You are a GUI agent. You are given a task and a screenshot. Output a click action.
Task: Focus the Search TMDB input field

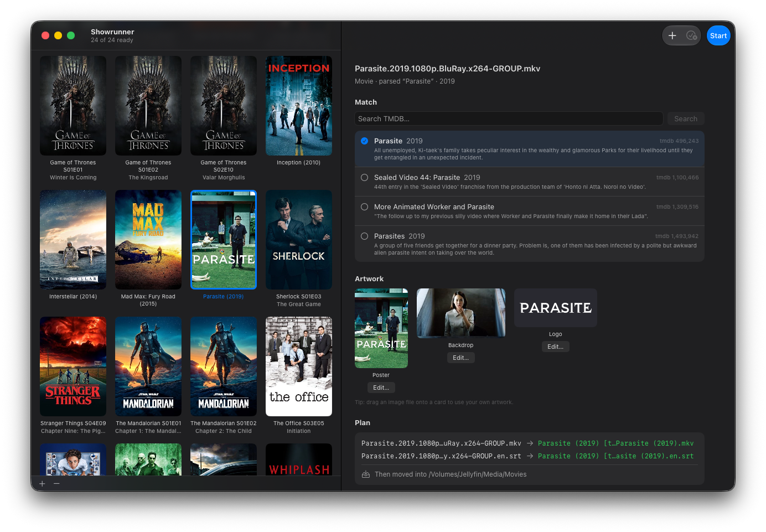tap(509, 118)
